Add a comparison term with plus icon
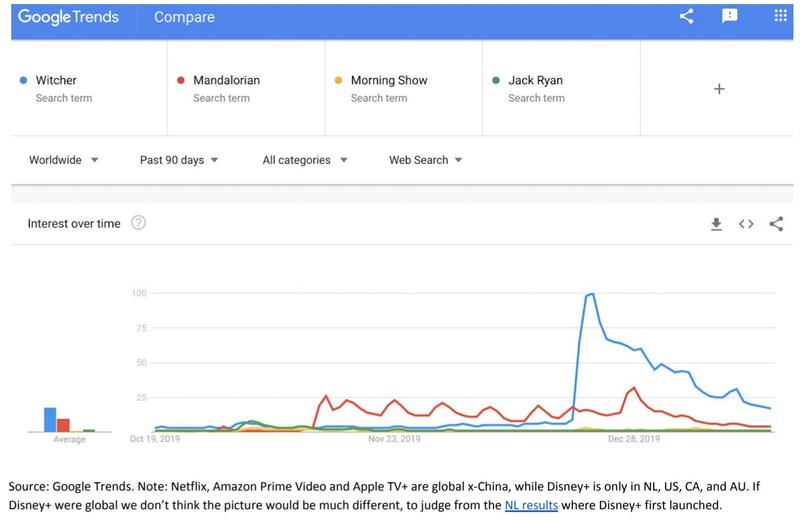The height and width of the screenshot is (522, 800). coord(718,89)
